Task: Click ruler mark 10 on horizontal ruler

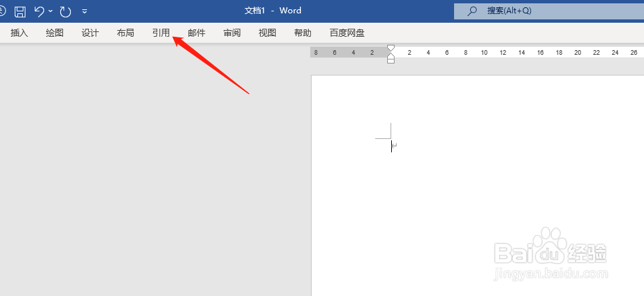Action: pyautogui.click(x=484, y=53)
